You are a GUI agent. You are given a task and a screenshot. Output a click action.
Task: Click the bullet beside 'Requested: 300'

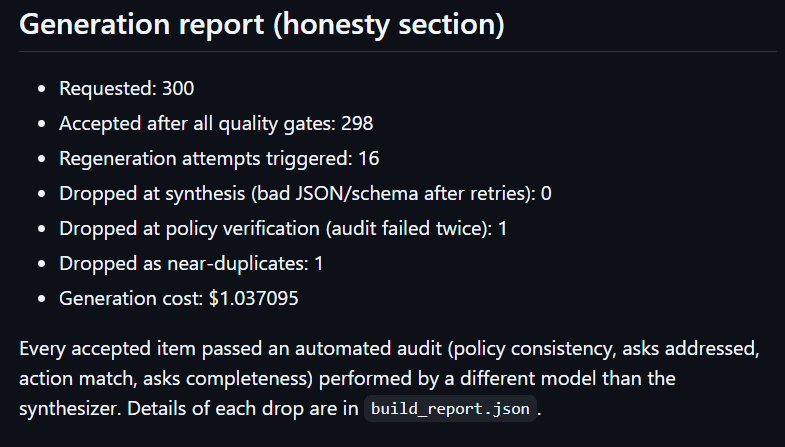42,89
